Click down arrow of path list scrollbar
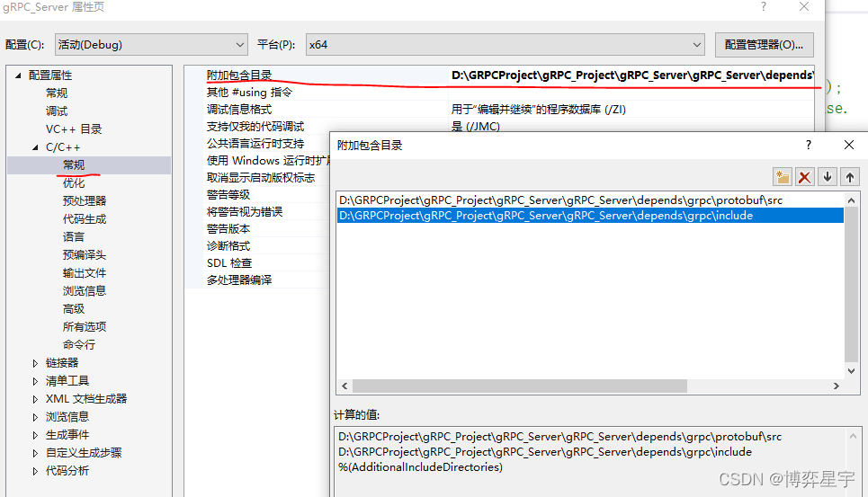The width and height of the screenshot is (868, 497). point(852,371)
